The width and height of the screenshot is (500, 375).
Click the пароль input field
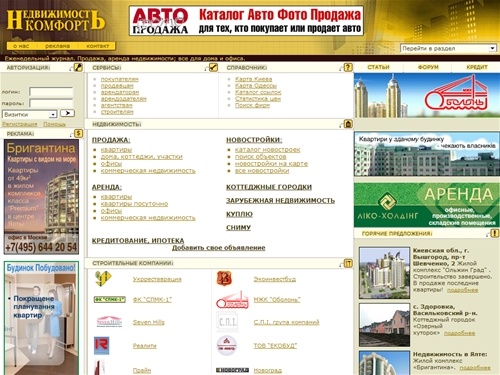(51, 103)
